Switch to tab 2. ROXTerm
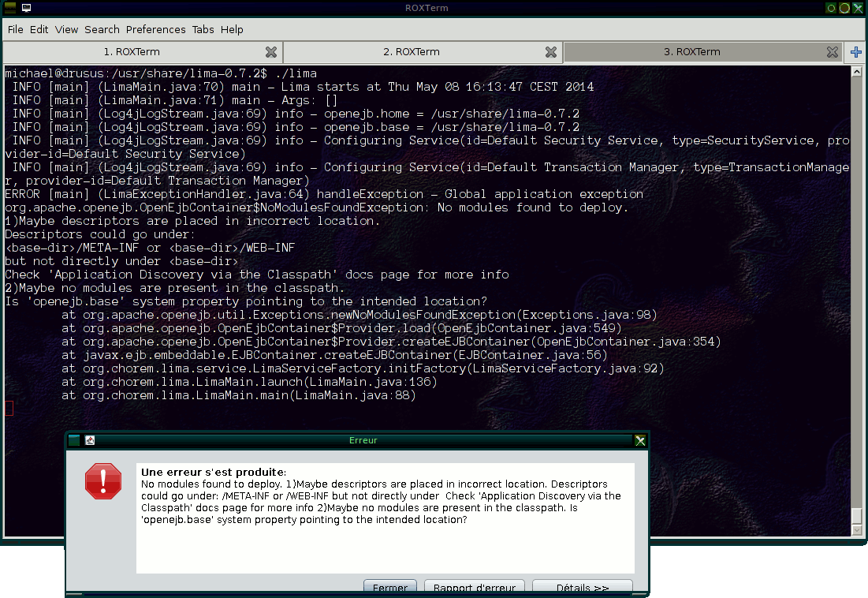Image resolution: width=868 pixels, height=598 pixels. 412,52
